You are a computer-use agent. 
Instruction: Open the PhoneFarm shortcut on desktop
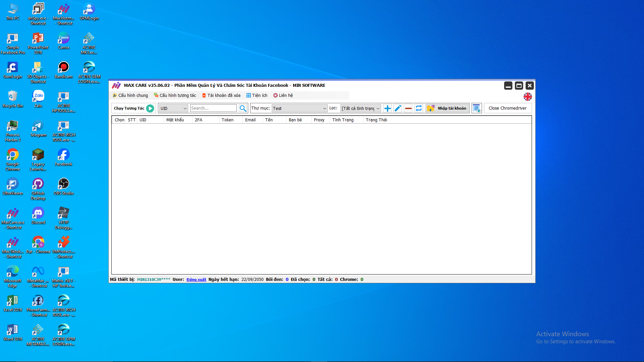click(38, 306)
